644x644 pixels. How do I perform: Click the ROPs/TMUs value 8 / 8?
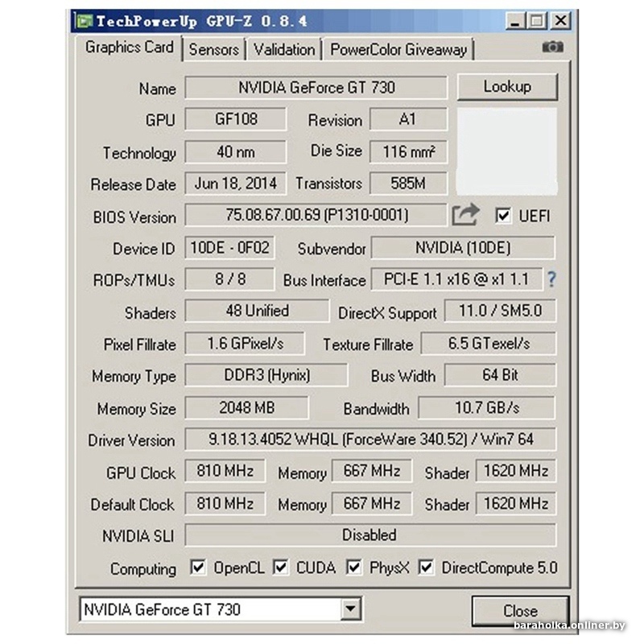(x=229, y=279)
